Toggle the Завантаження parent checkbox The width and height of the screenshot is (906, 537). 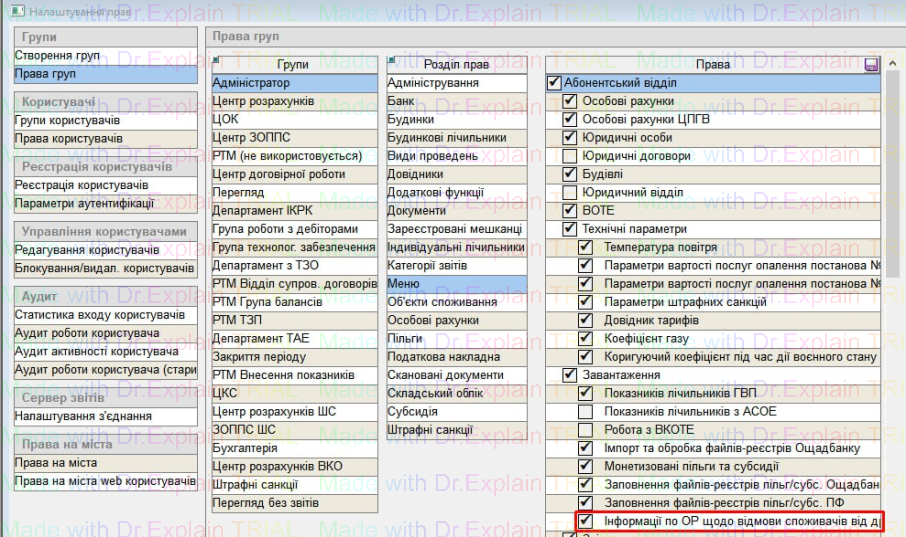tap(570, 375)
